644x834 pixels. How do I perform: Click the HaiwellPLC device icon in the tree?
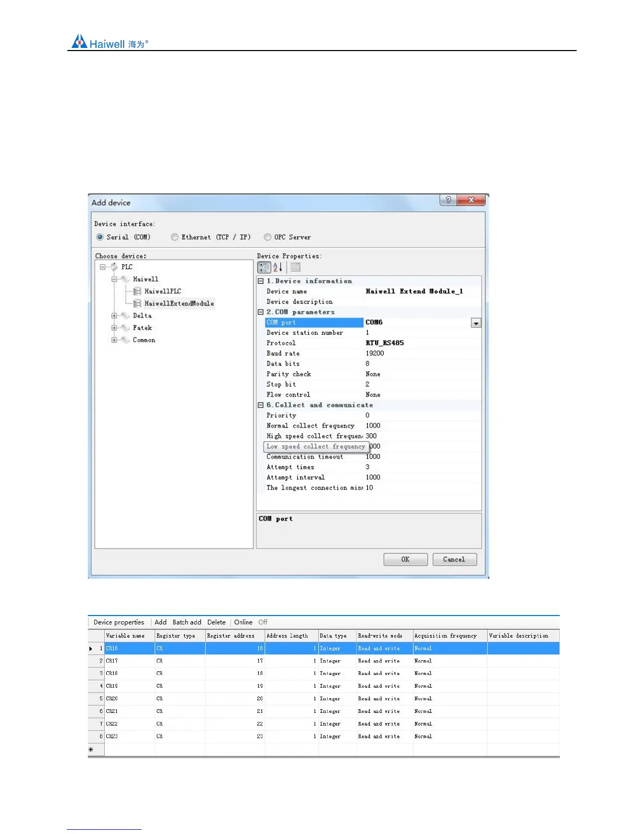pyautogui.click(x=137, y=291)
